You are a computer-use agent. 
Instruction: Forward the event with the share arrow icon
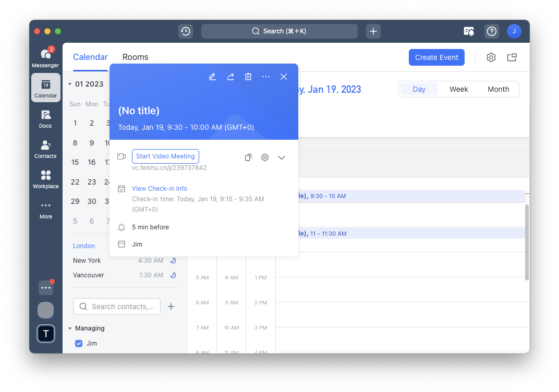[x=230, y=77]
